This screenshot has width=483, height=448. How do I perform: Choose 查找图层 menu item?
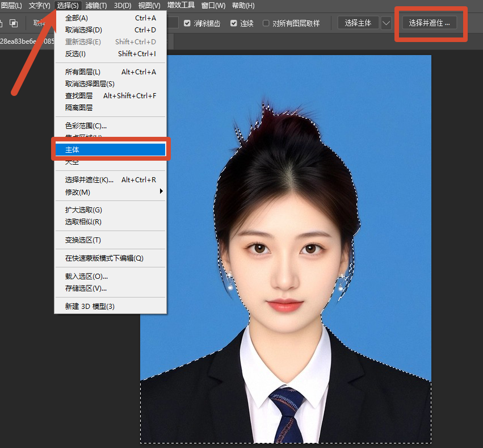click(111, 96)
